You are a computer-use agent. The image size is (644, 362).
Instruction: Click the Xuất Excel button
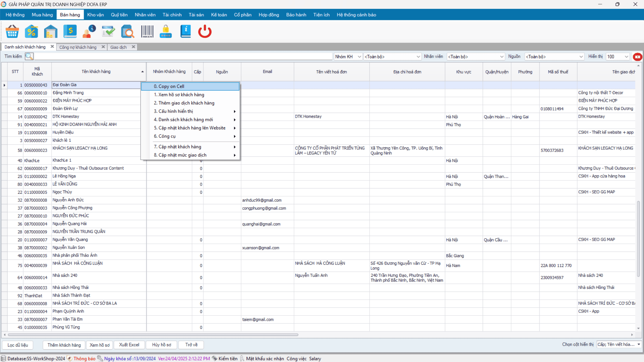pos(129,345)
